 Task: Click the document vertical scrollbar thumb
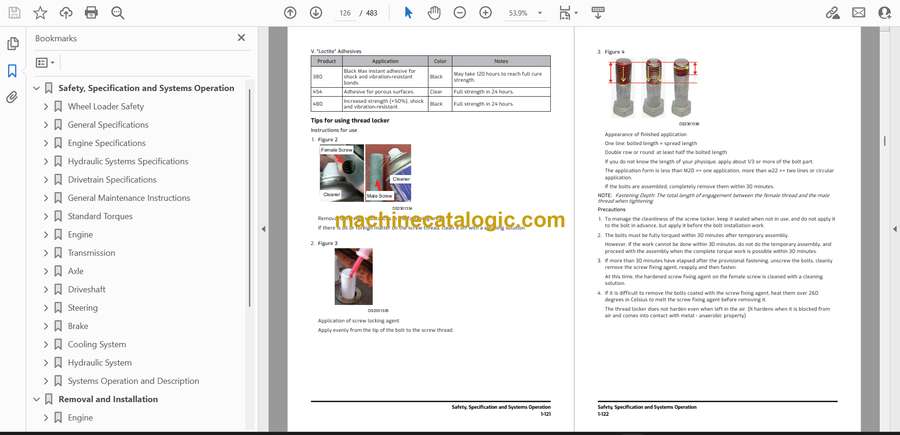[x=885, y=141]
